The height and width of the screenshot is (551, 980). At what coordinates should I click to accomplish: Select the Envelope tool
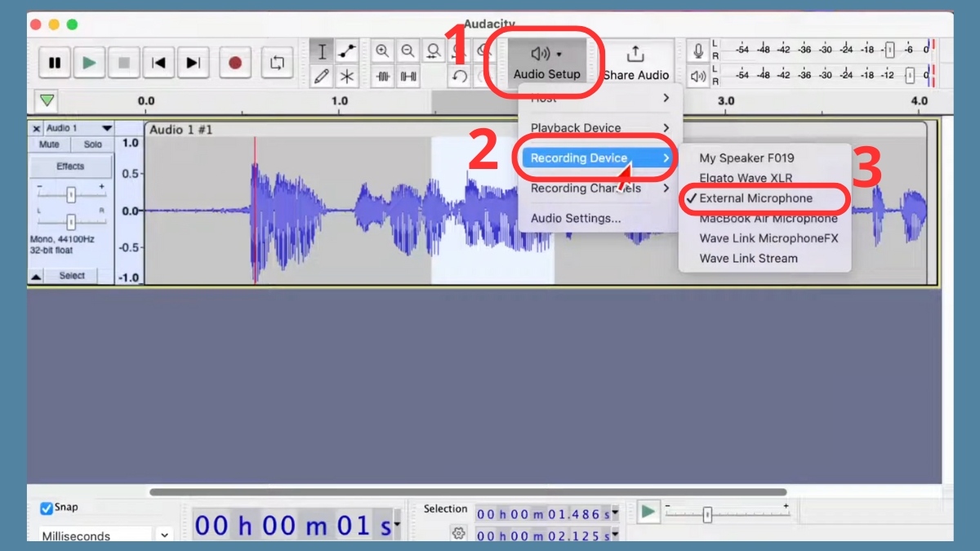pos(347,52)
